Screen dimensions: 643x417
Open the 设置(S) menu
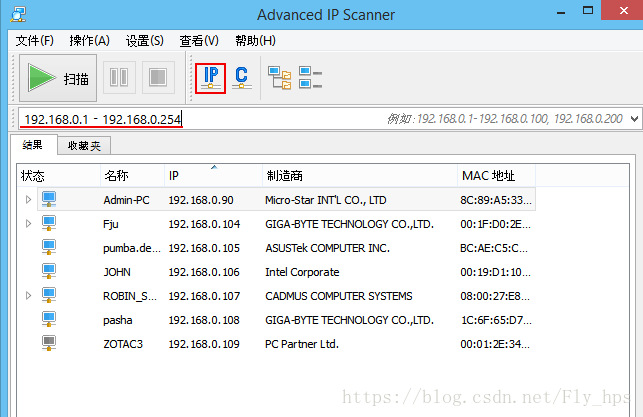pos(145,41)
